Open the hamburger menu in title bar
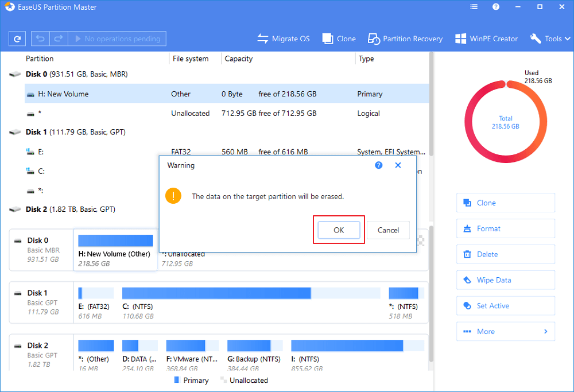Screen dimensions: 574x392 point(474,7)
